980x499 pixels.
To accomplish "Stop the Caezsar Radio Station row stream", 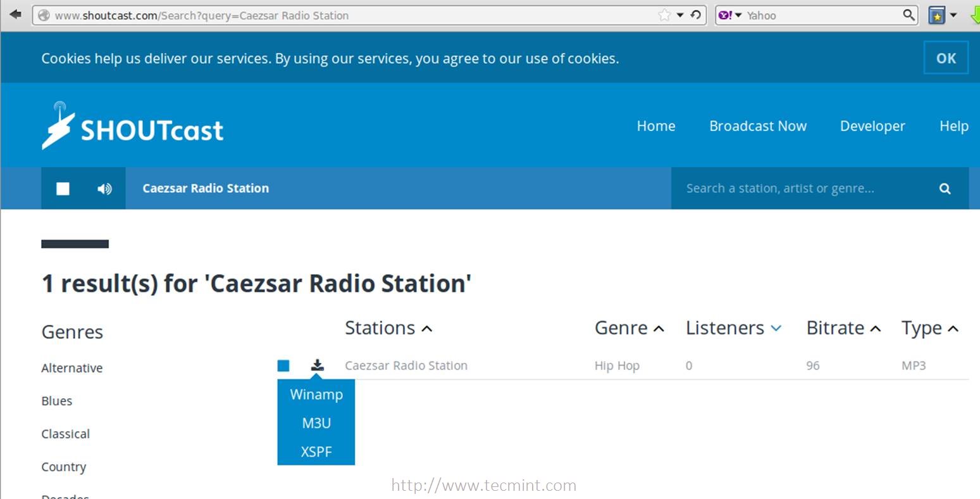I will point(283,365).
